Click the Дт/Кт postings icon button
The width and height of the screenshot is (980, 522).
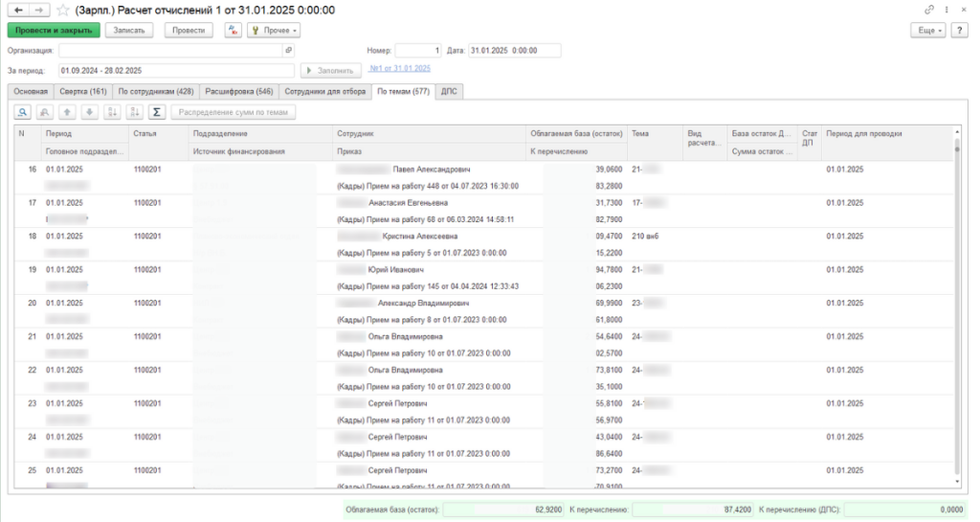(x=233, y=31)
